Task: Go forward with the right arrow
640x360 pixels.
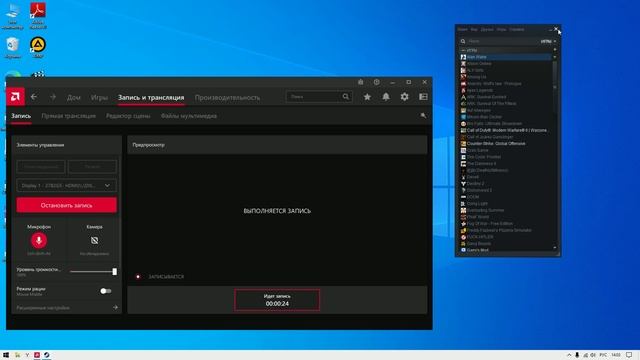Action: tap(53, 97)
